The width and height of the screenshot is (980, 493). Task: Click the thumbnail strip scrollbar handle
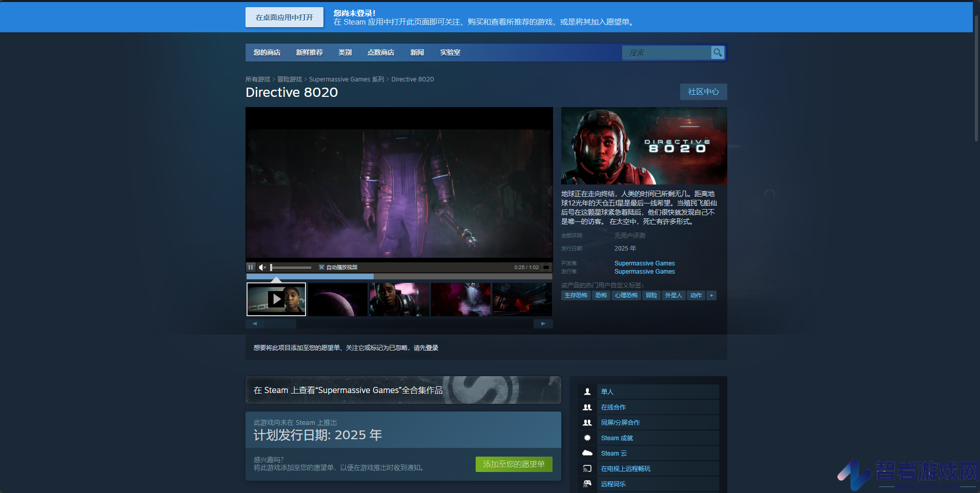pyautogui.click(x=281, y=323)
